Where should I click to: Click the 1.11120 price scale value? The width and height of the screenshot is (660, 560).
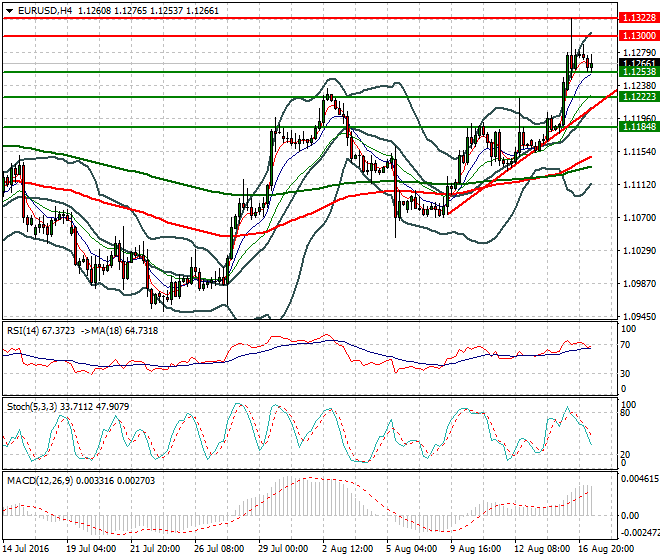tap(639, 184)
